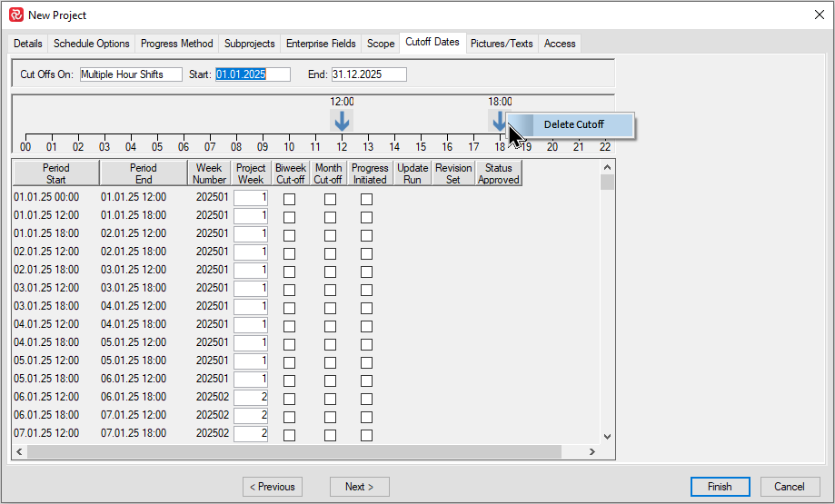Screen dimensions: 835x504
Task: Click the table scroll down arrow
Action: tap(607, 437)
